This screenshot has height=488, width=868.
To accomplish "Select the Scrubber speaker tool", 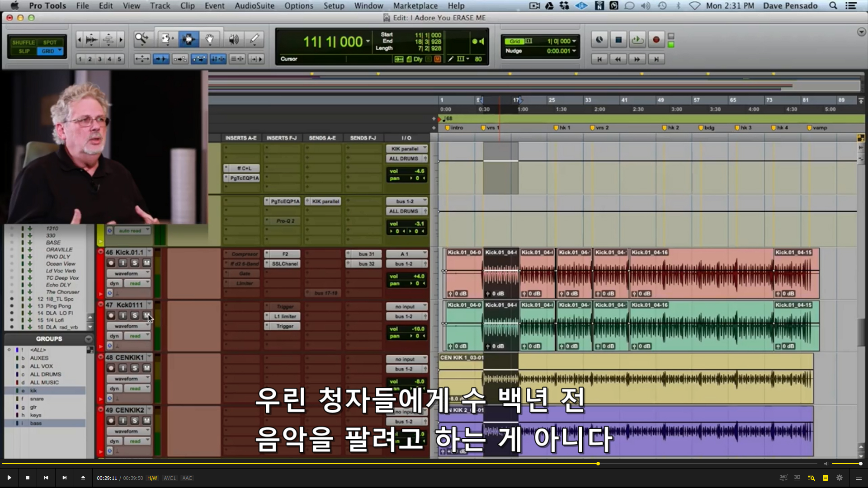I will (233, 39).
